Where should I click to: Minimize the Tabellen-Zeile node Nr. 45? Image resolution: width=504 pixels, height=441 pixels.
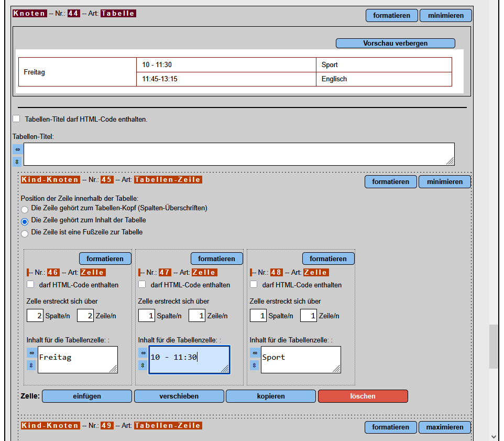tap(444, 181)
